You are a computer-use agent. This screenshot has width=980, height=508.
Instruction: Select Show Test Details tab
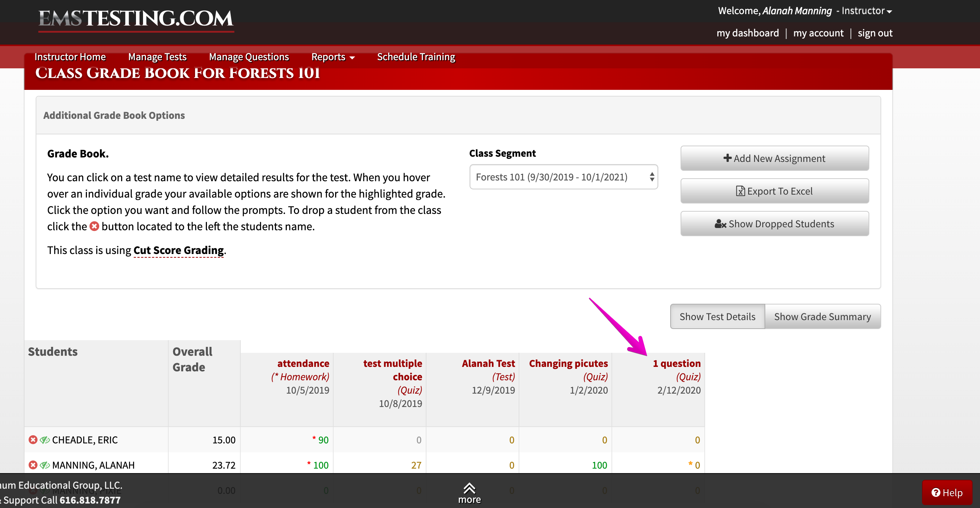pos(717,316)
